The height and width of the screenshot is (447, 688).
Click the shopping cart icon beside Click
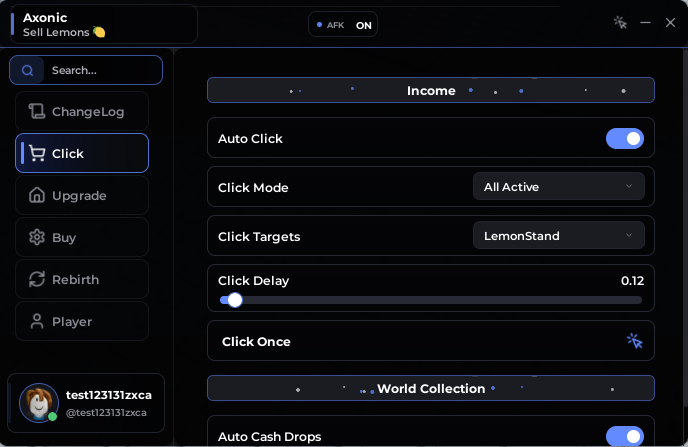37,153
